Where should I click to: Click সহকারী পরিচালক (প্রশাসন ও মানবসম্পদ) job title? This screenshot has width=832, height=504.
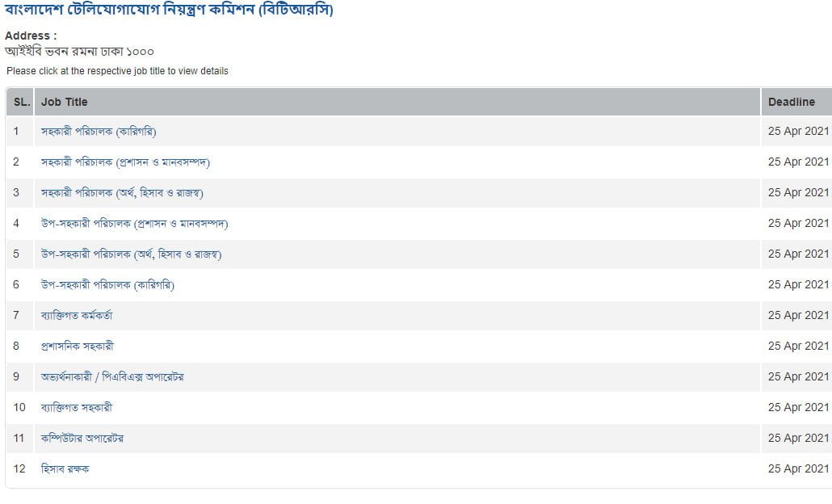pos(125,162)
